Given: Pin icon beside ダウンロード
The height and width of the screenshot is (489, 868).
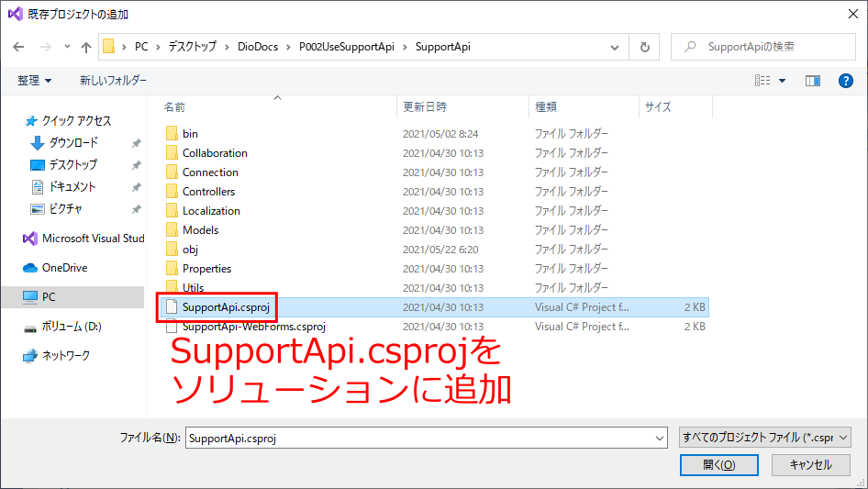Looking at the screenshot, I should pyautogui.click(x=136, y=143).
